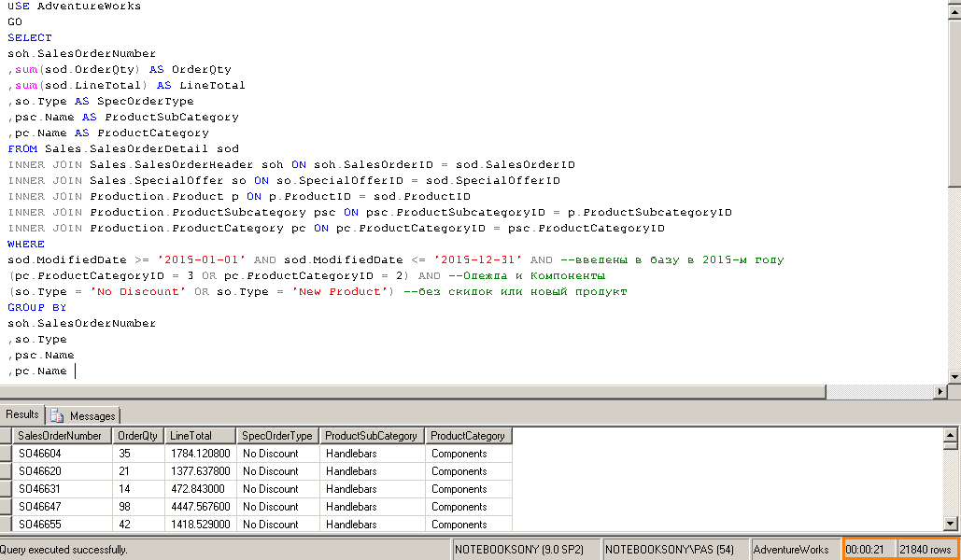Screen dimensions: 961x560
Task: Select all via grid top-left corner cell
Action: coord(7,436)
